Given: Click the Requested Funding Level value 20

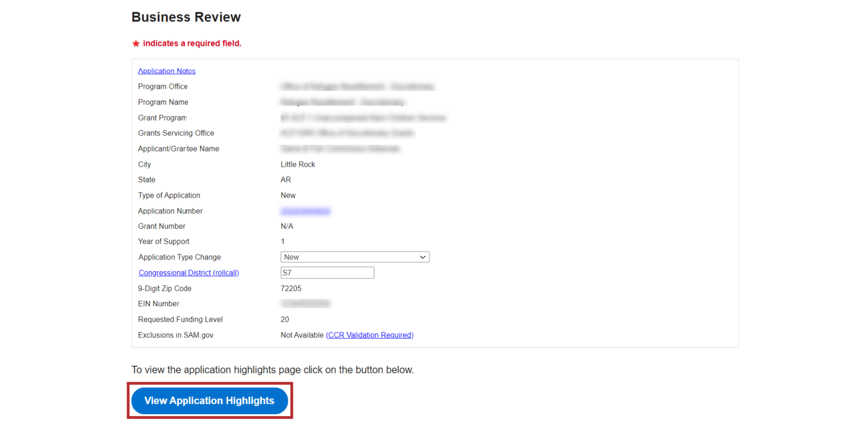Looking at the screenshot, I should [x=285, y=319].
